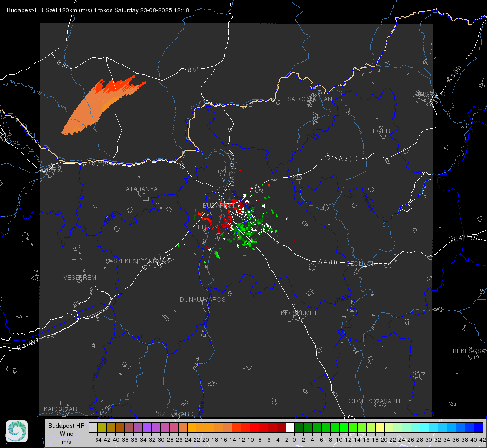Click the SZEKSZARD city label
487x448 pixels.
tap(176, 414)
